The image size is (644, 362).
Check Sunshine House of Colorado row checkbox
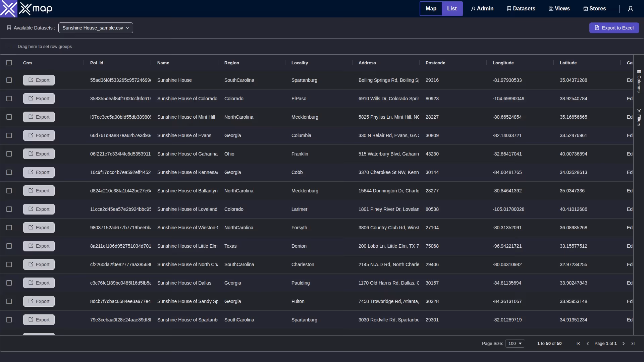[x=9, y=99]
